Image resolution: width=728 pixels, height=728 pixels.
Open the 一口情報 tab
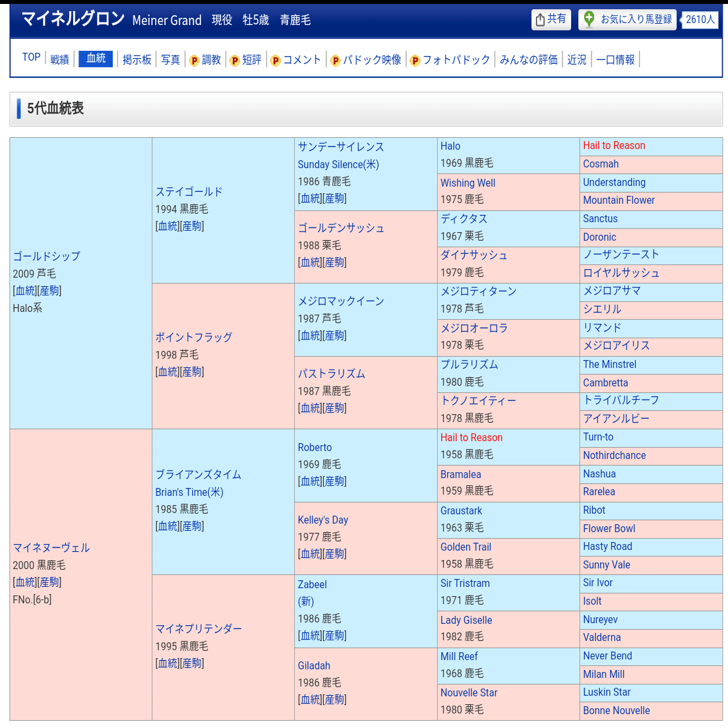(615, 59)
